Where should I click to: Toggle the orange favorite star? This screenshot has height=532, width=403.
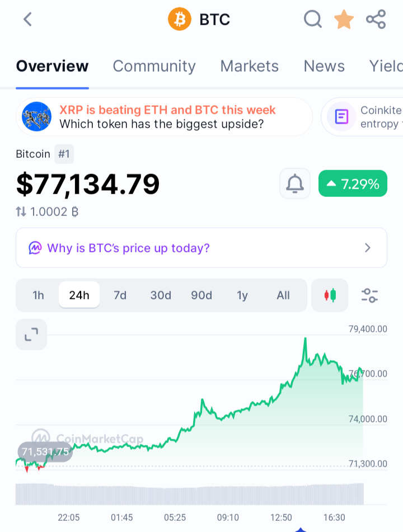pos(344,20)
